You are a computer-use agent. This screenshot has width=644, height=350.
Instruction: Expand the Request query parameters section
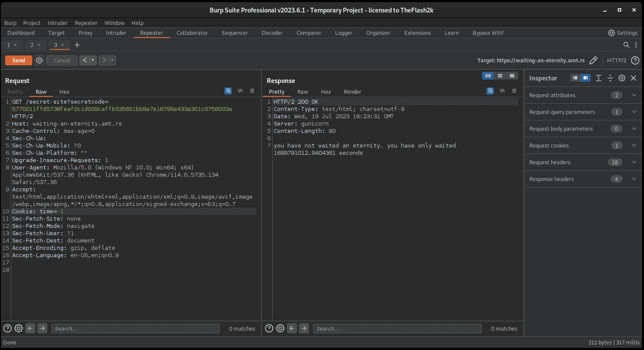pyautogui.click(x=634, y=112)
